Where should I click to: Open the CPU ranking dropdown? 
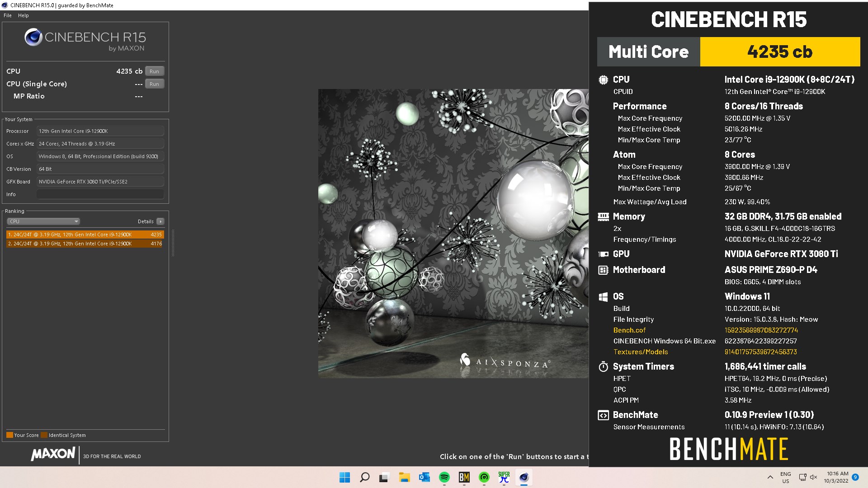tap(43, 221)
